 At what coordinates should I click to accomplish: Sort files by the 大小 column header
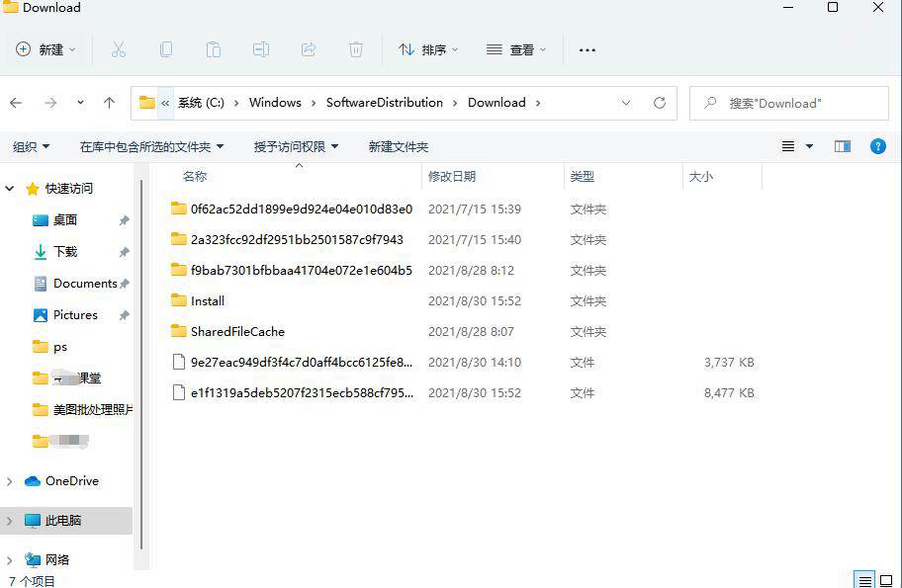(x=700, y=176)
